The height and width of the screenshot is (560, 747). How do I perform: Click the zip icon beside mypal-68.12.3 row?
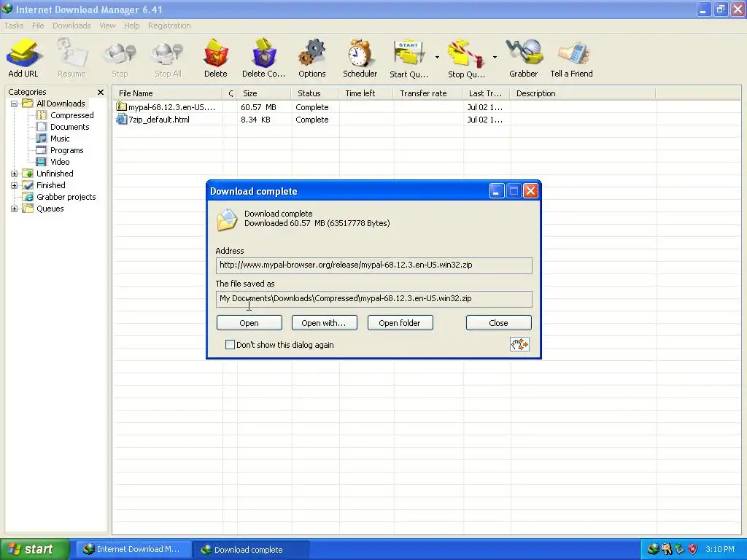(122, 107)
